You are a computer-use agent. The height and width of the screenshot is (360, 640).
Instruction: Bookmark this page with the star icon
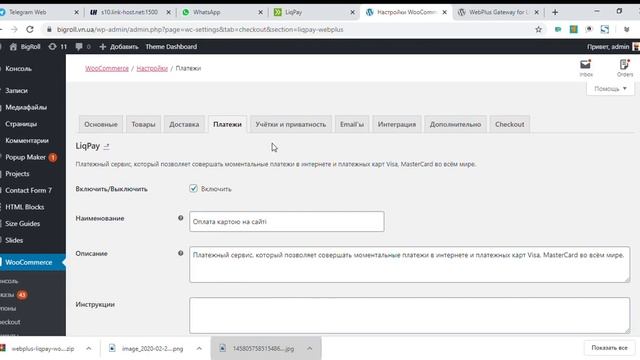(538, 29)
